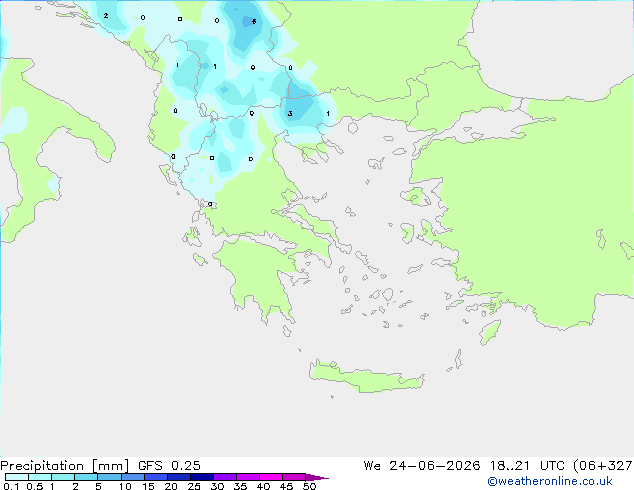
Task: Click the 30–35 mm purple legend swatch
Action: pyautogui.click(x=225, y=477)
